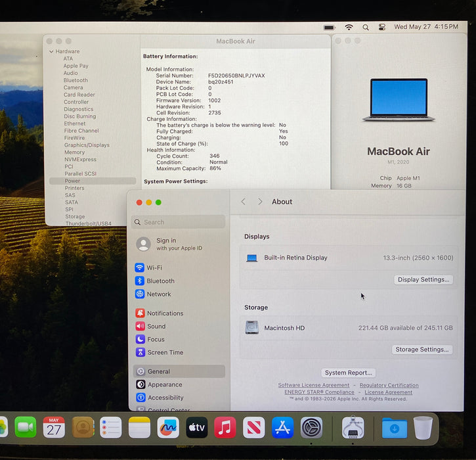
Task: Open News app in the Dock
Action: (254, 427)
